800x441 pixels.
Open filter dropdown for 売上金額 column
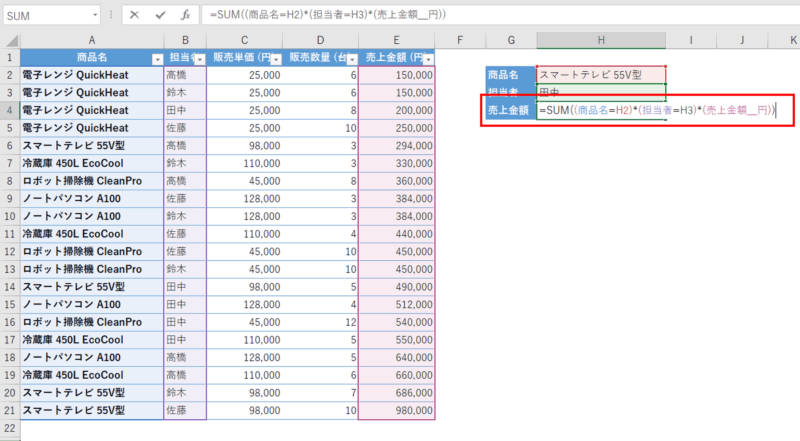[x=428, y=59]
